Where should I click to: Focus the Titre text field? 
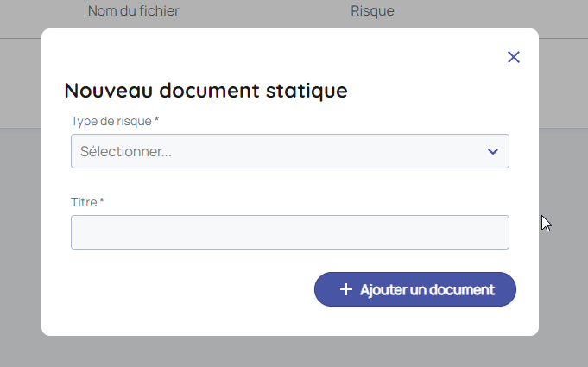[x=289, y=232]
